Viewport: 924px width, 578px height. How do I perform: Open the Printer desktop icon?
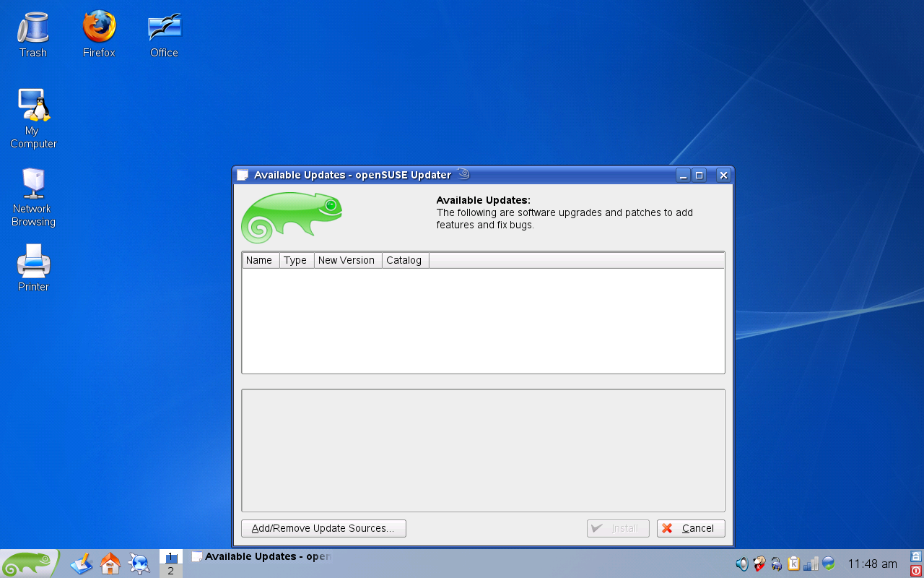coord(33,267)
